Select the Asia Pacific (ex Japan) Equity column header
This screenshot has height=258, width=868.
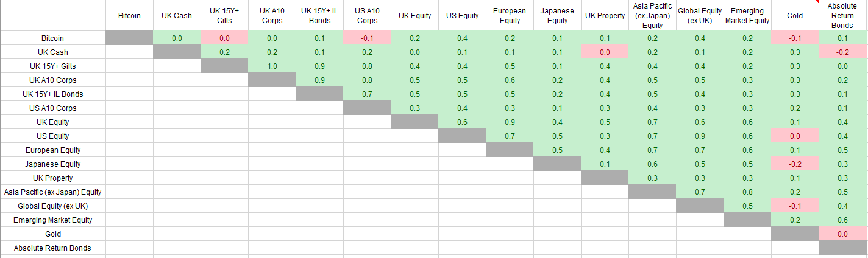652,15
